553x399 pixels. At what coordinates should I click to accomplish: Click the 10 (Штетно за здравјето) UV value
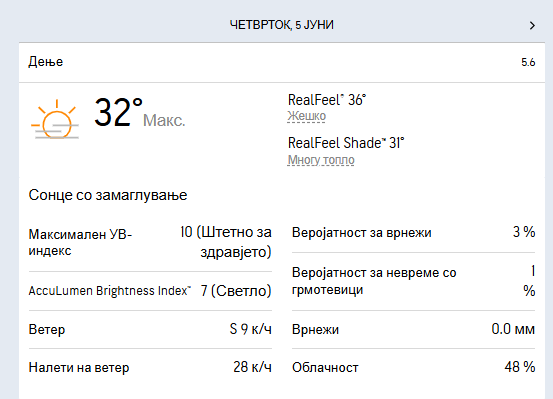click(226, 242)
